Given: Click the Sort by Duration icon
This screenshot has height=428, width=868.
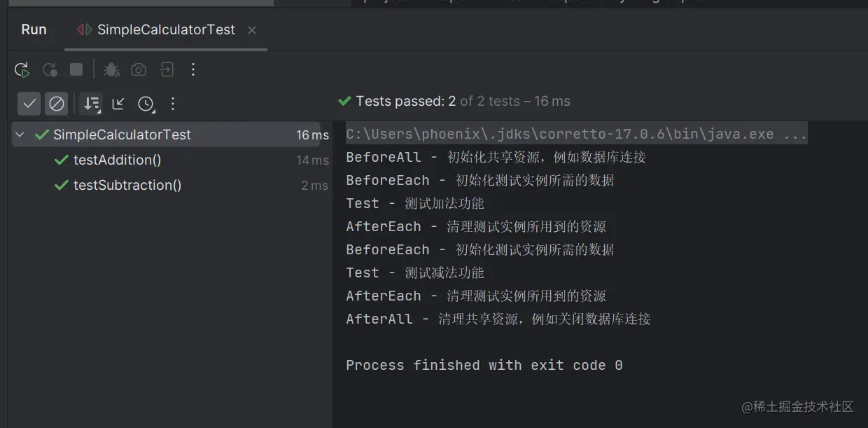Looking at the screenshot, I should 90,104.
